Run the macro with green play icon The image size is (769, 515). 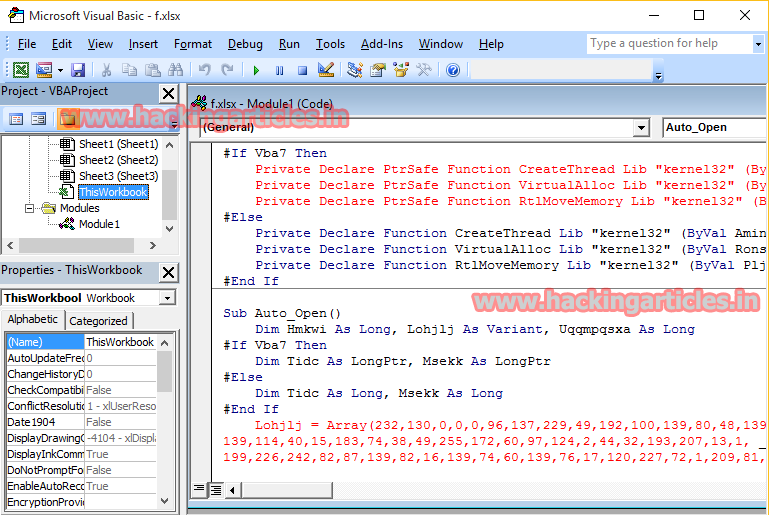(256, 70)
